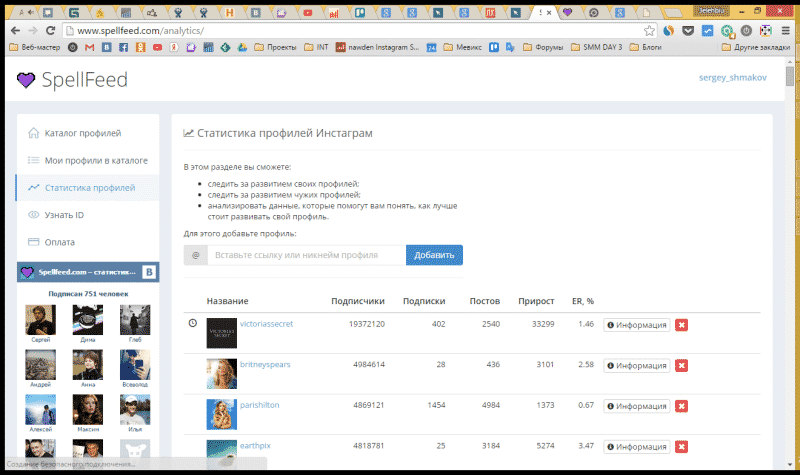Open the YouTube bookmark icon
Image resolution: width=800 pixels, height=475 pixels.
click(x=157, y=47)
